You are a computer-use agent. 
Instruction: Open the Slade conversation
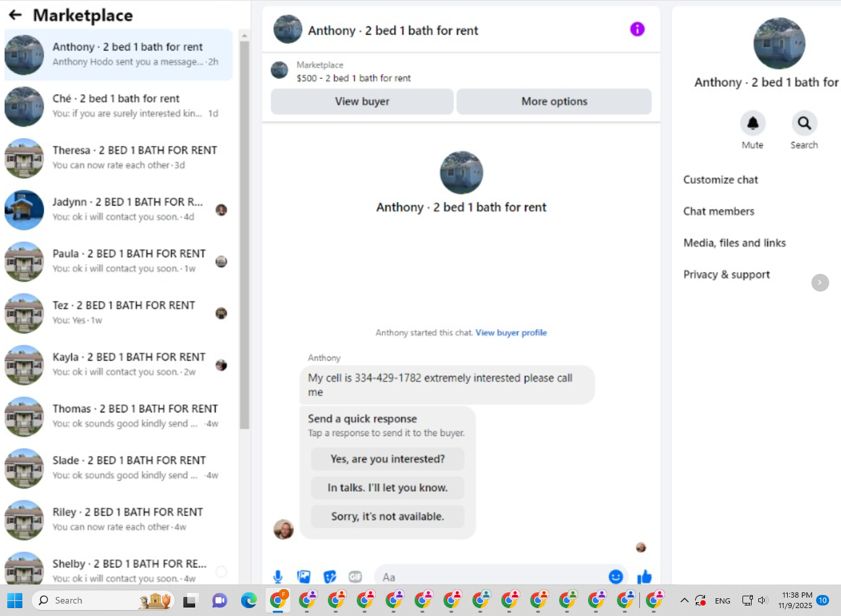point(118,468)
